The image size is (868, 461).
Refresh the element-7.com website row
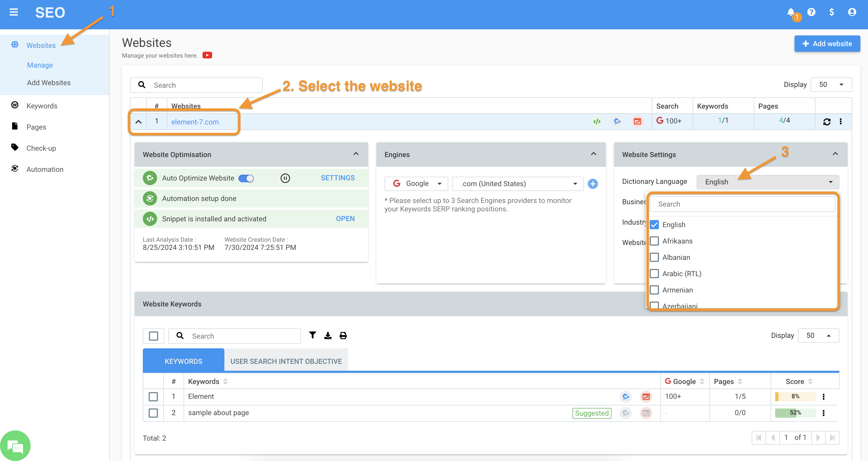tap(827, 122)
